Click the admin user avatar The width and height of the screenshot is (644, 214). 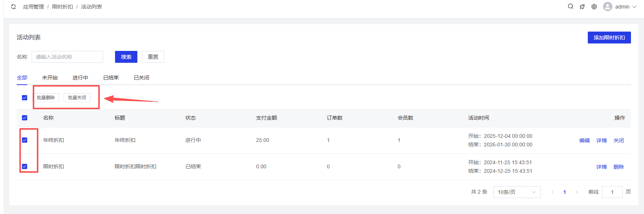point(608,7)
